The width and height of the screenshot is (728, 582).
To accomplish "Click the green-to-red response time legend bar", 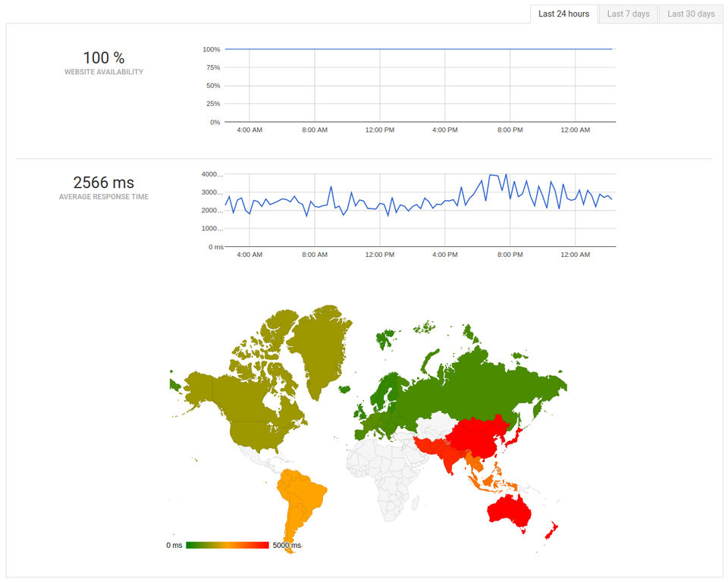I will (x=227, y=545).
